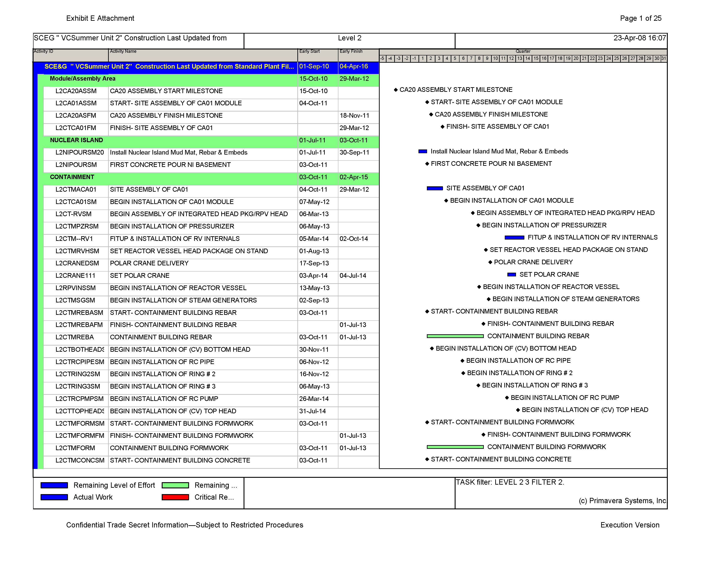Click early finish date 18-Nov-11
Screen dimensions: 728x563
pyautogui.click(x=354, y=116)
